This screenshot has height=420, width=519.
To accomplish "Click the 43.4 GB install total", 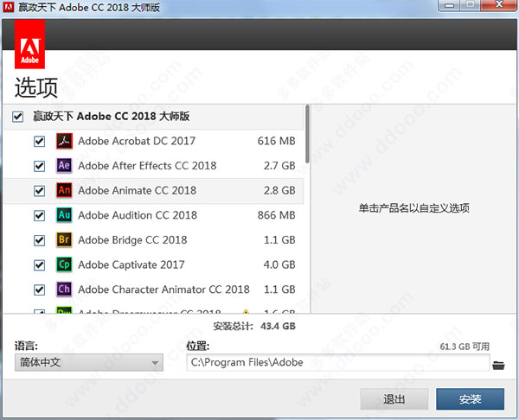I will [x=278, y=326].
